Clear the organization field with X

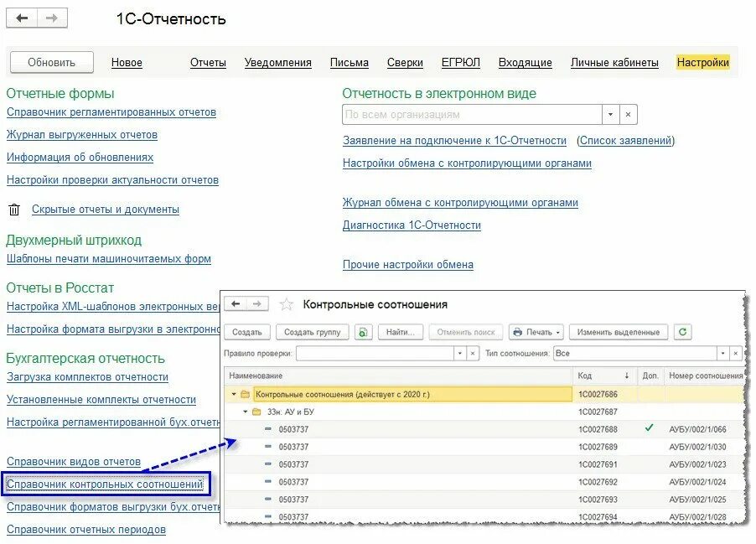(x=628, y=115)
